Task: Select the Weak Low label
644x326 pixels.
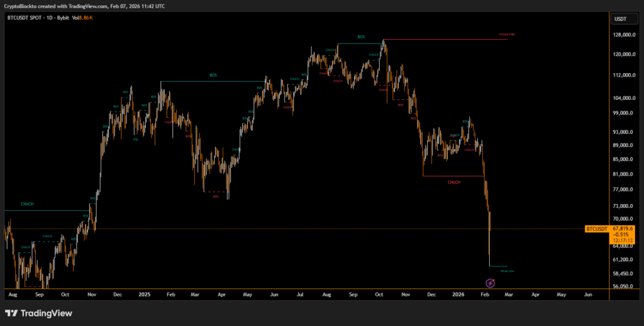Action: tap(507, 271)
